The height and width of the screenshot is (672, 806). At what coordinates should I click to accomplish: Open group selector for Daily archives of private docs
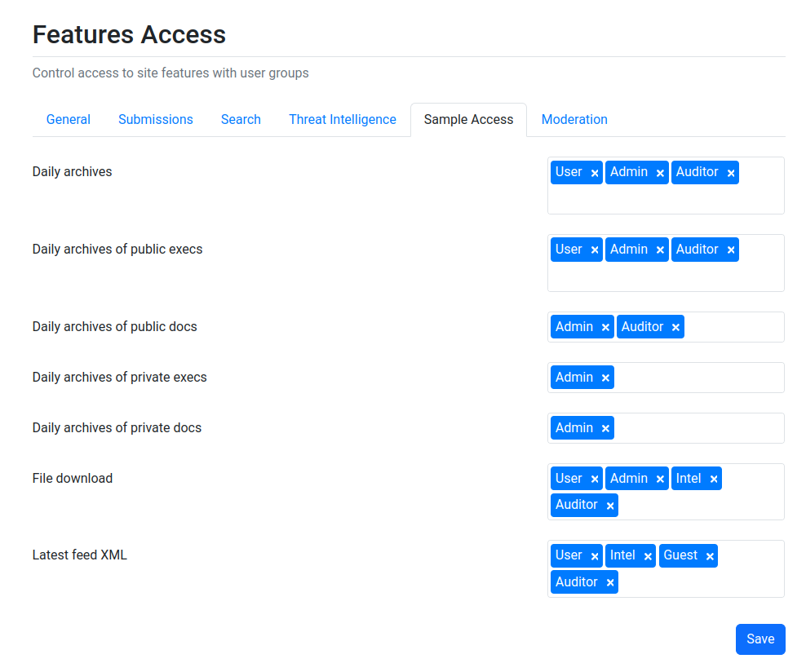(699, 428)
